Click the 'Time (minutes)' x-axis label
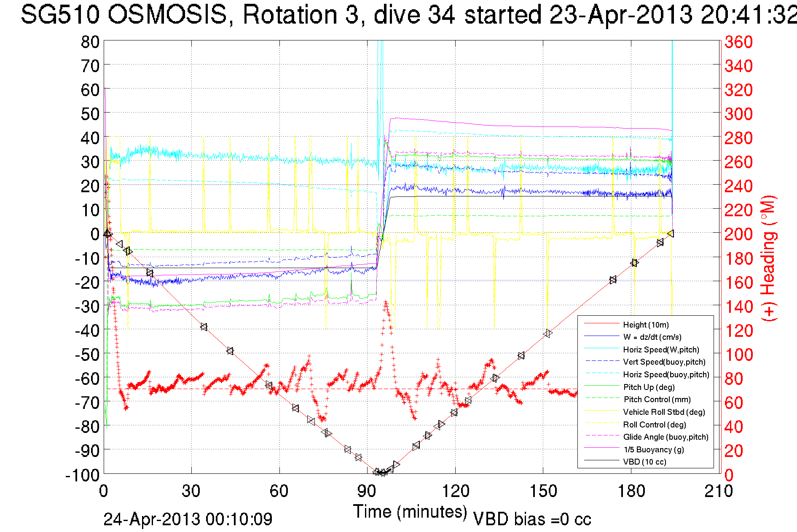 410,512
